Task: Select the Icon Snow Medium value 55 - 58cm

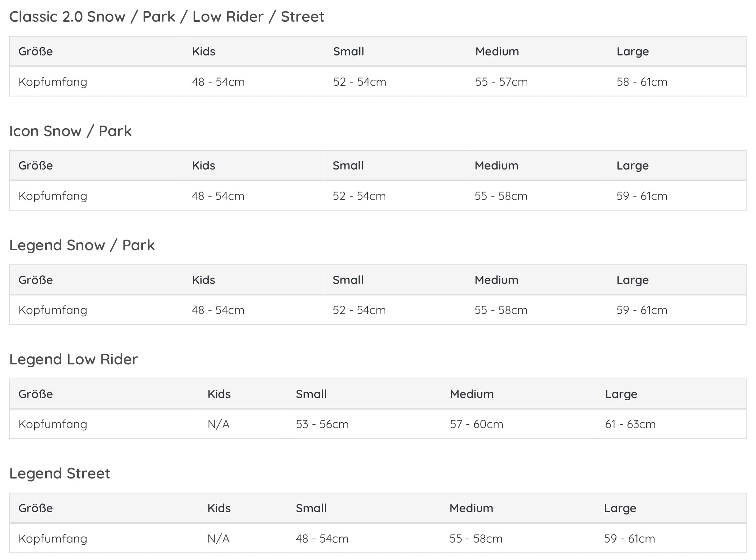Action: click(x=501, y=196)
